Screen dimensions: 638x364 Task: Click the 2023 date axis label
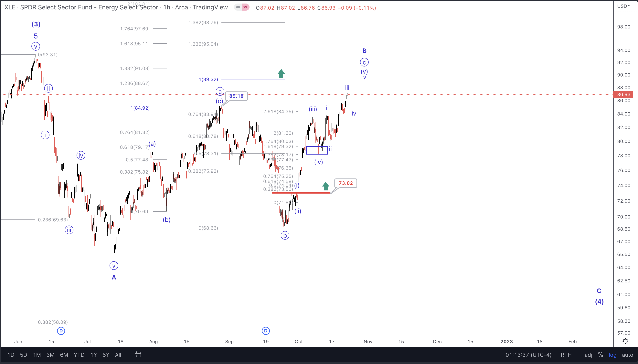click(507, 341)
